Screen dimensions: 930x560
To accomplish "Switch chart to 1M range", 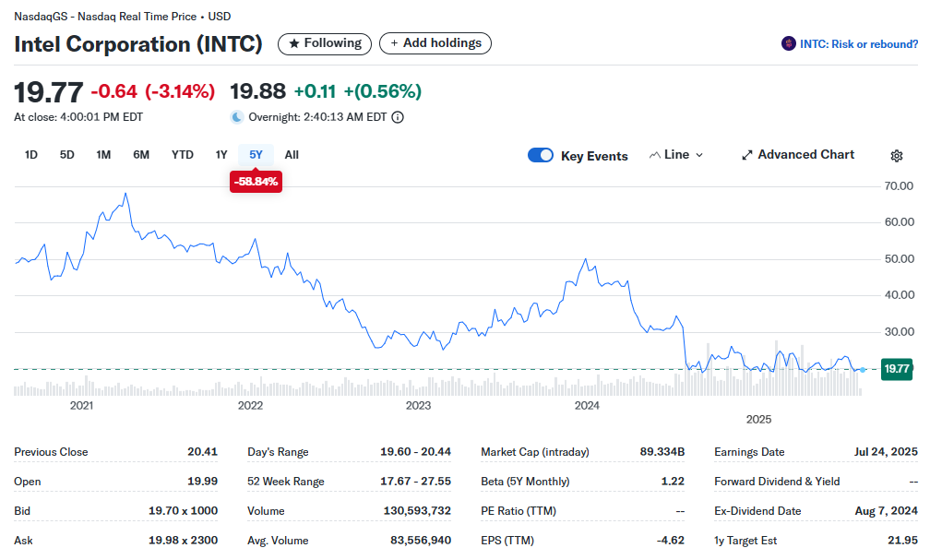I will pyautogui.click(x=103, y=155).
